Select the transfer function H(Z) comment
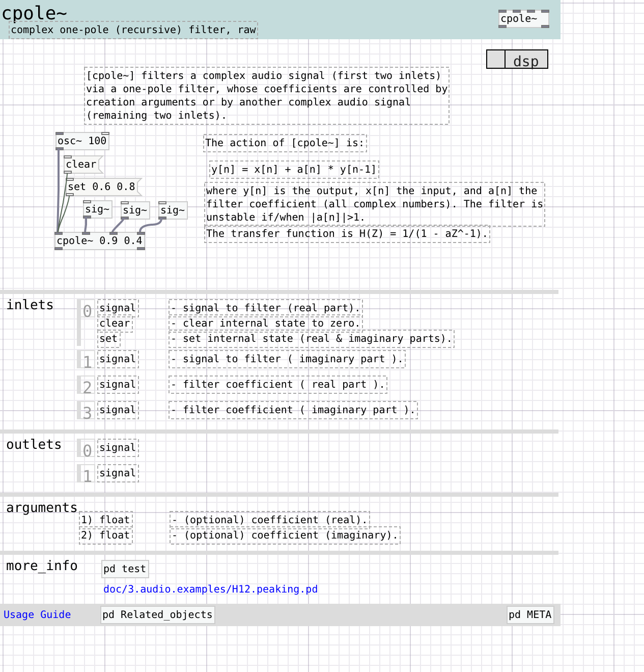The height and width of the screenshot is (672, 644). point(347,234)
